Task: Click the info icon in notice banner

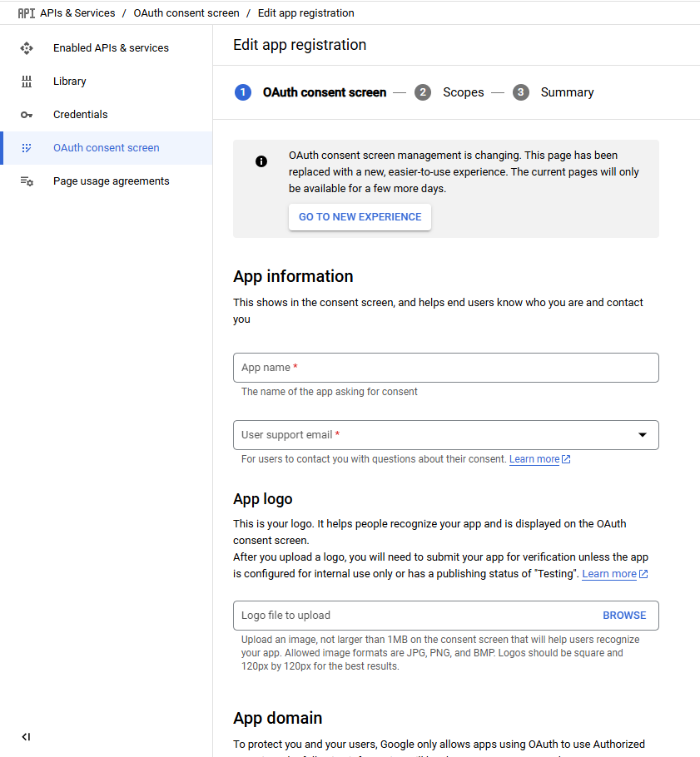Action: tap(261, 161)
